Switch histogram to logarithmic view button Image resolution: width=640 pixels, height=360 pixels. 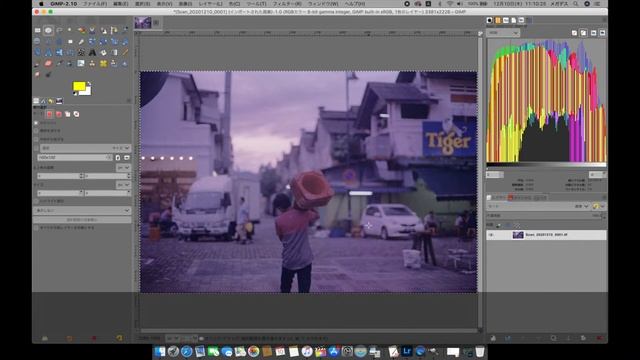pyautogui.click(x=584, y=33)
